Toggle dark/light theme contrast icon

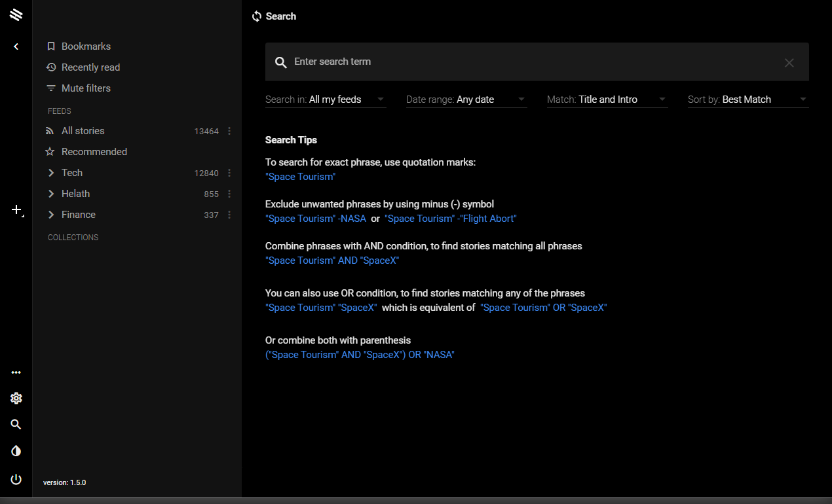pos(16,451)
